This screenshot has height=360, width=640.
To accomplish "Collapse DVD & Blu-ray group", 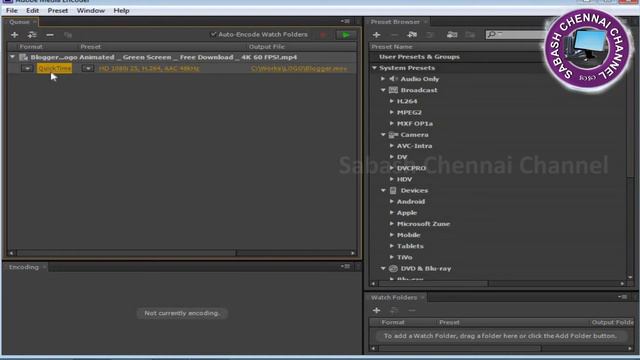I will click(x=383, y=268).
